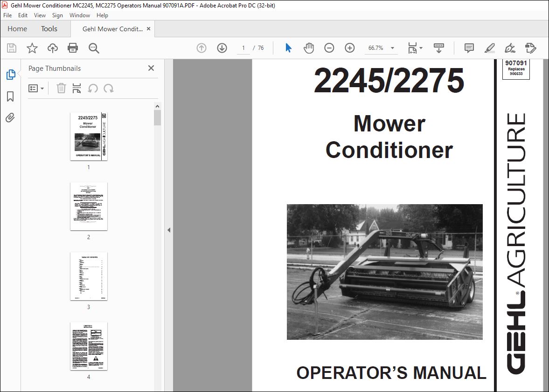The image size is (549, 392).
Task: Open the Window menu
Action: (x=79, y=15)
